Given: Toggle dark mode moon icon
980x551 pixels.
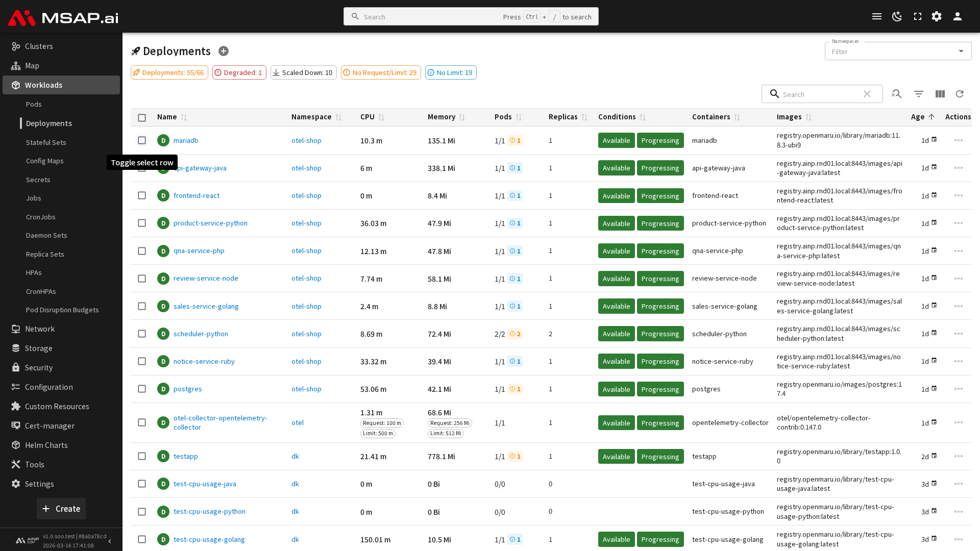Looking at the screenshot, I should 897,16.
